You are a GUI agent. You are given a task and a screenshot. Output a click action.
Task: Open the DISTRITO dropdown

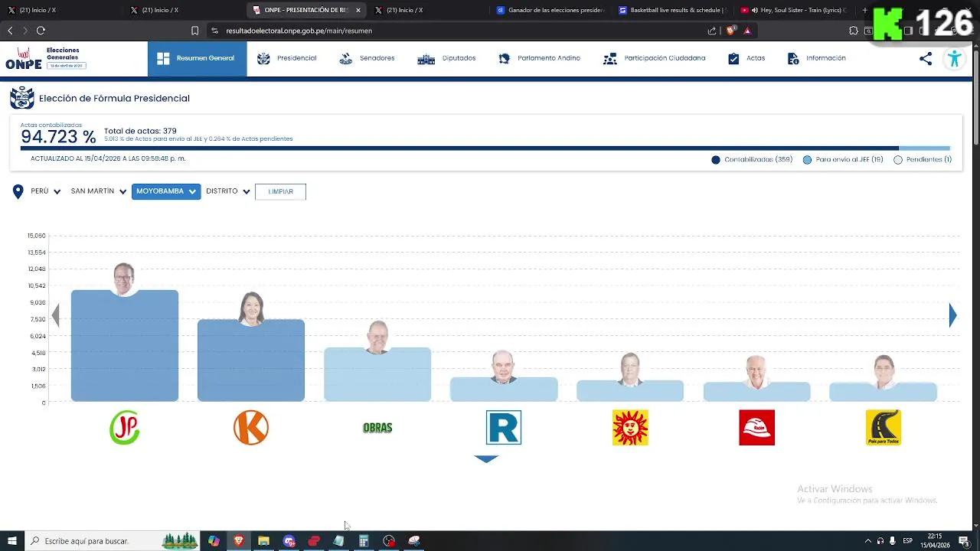228,191
